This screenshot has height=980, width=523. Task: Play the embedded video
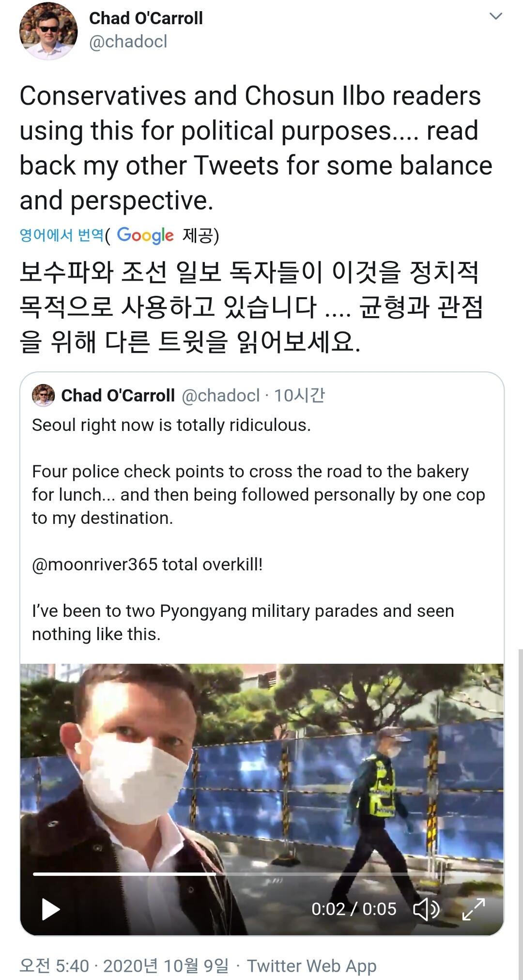pos(50,909)
